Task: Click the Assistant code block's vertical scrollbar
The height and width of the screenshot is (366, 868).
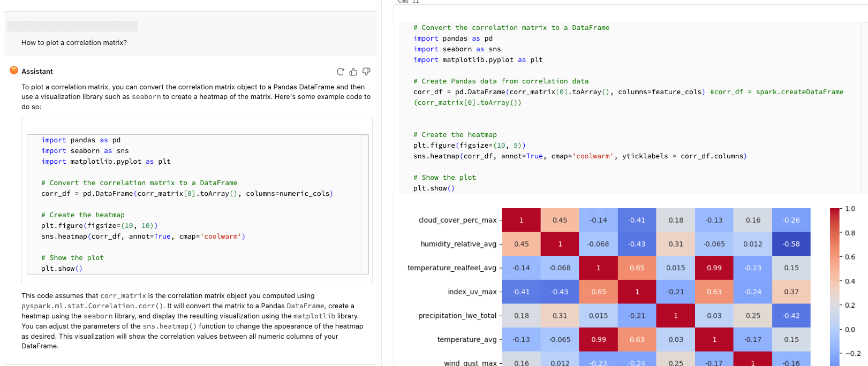Action: (365, 204)
